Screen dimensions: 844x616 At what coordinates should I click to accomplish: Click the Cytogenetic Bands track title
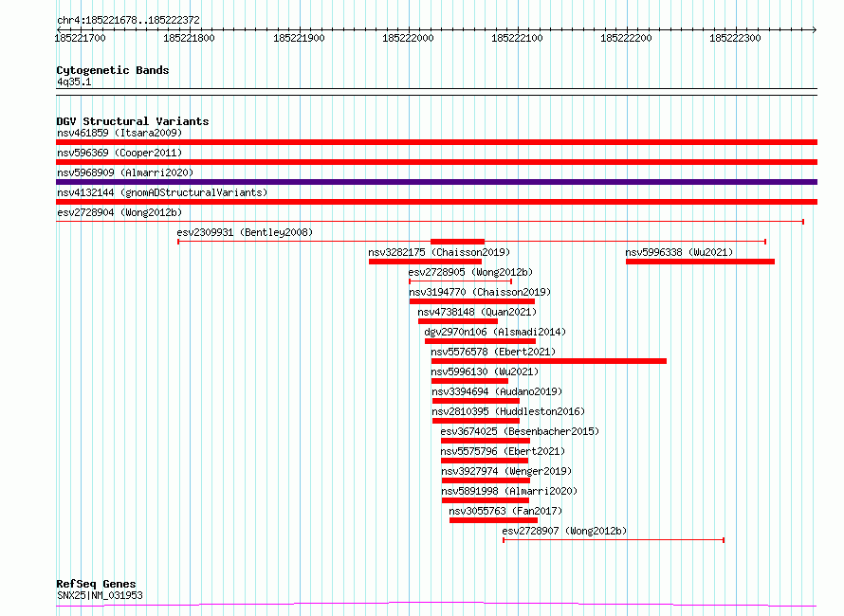click(112, 70)
